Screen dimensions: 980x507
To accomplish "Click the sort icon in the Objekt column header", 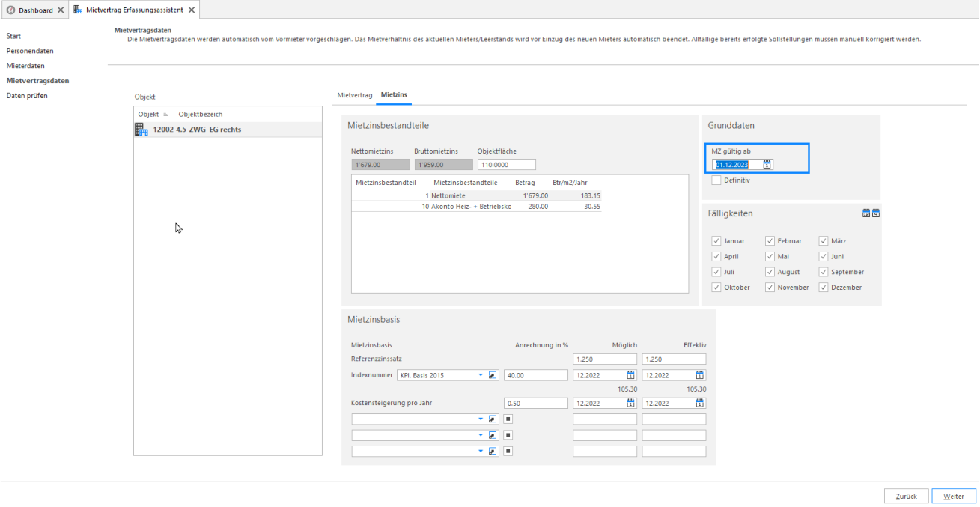I will [x=165, y=115].
